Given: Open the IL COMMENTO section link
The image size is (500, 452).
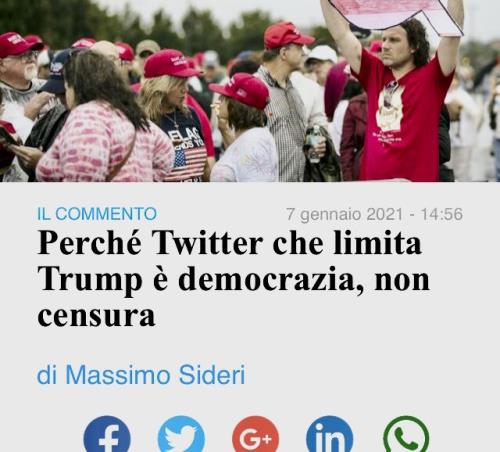Looking at the screenshot, I should click(97, 214).
